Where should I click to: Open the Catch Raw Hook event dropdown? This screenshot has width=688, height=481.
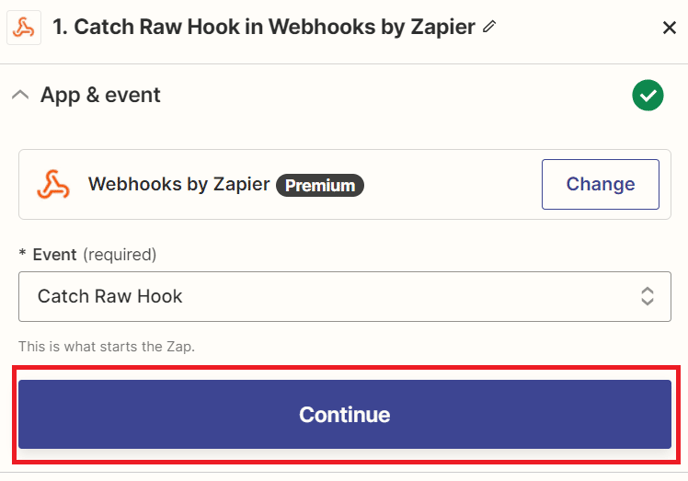coord(344,297)
